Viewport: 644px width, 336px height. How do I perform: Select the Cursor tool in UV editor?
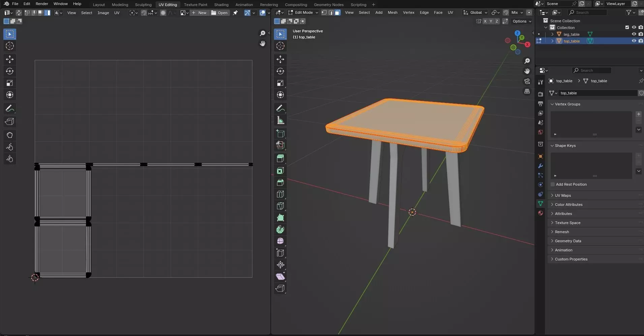tap(10, 46)
